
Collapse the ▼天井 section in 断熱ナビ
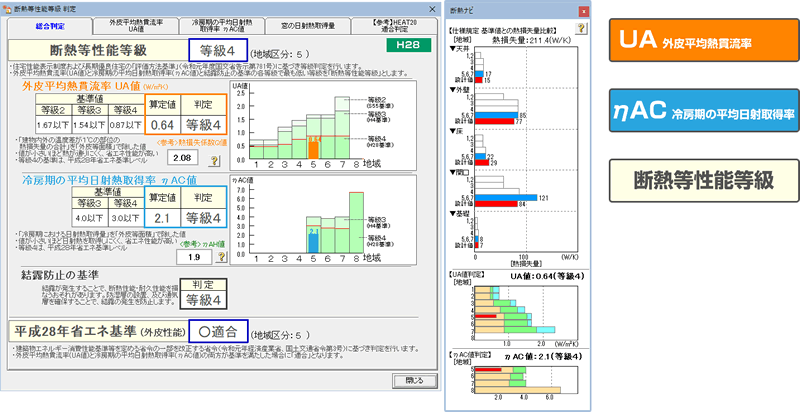(x=459, y=48)
